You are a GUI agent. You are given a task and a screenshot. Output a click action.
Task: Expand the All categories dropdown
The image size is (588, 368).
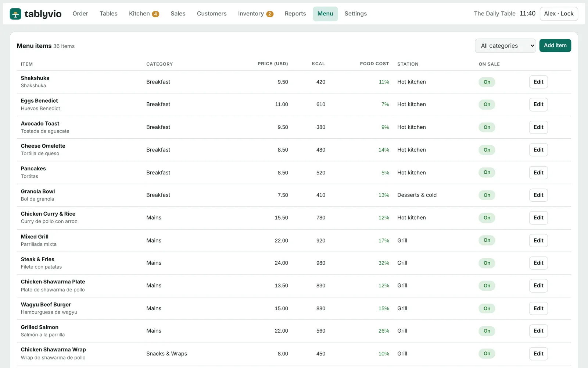pos(505,46)
